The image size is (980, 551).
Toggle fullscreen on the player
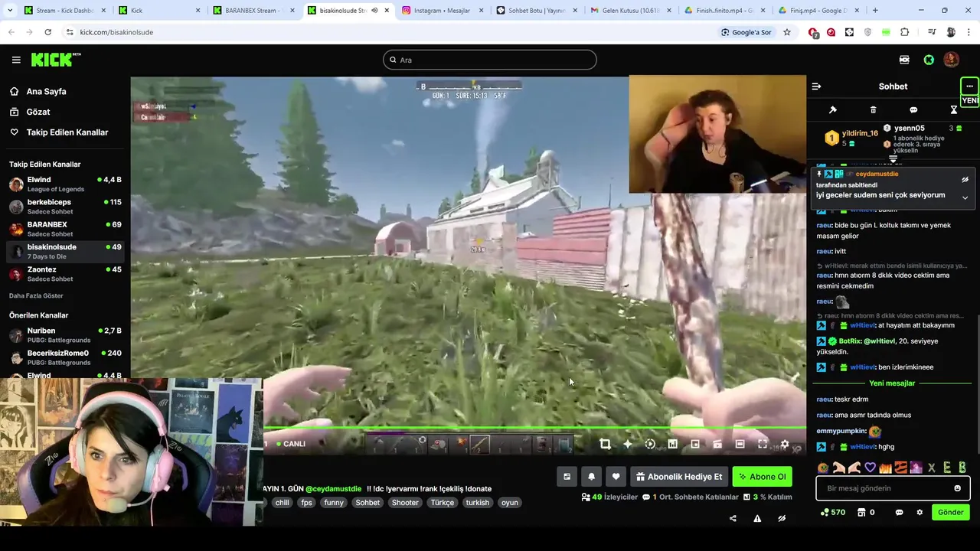(x=763, y=444)
